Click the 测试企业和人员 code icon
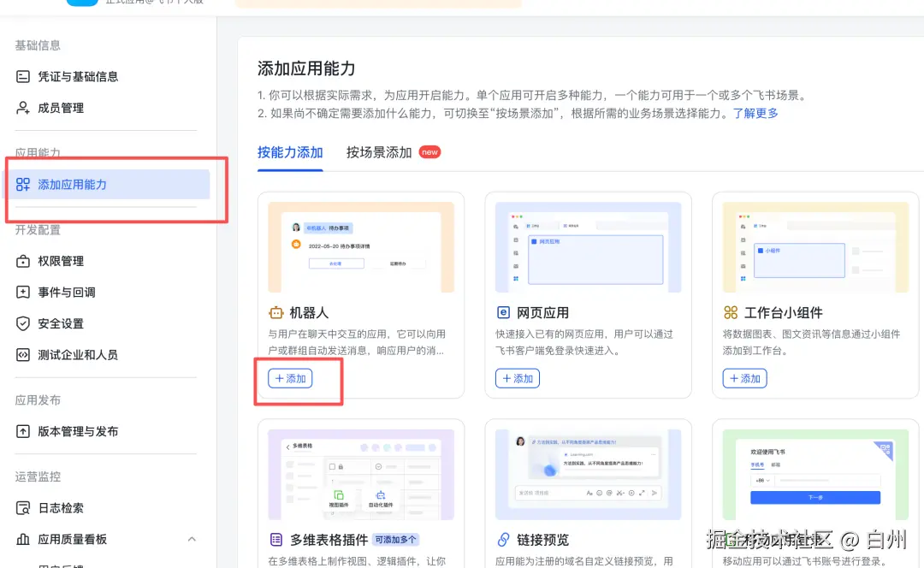 [23, 355]
